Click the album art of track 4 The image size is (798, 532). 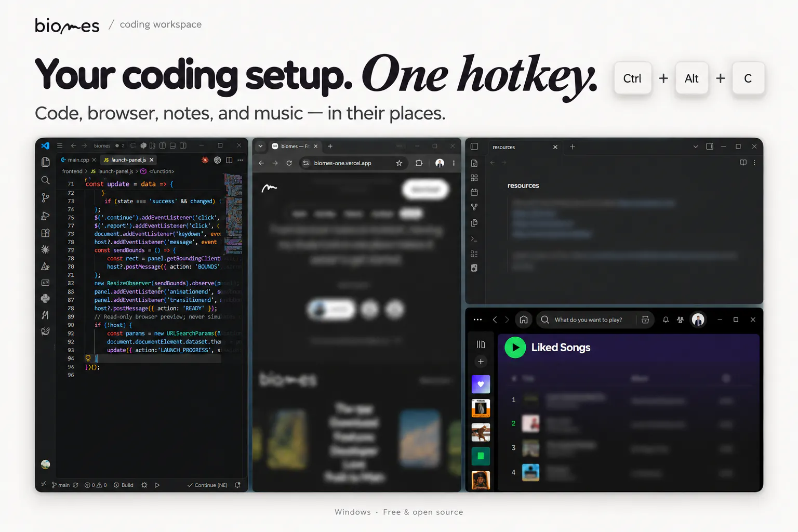(530, 472)
